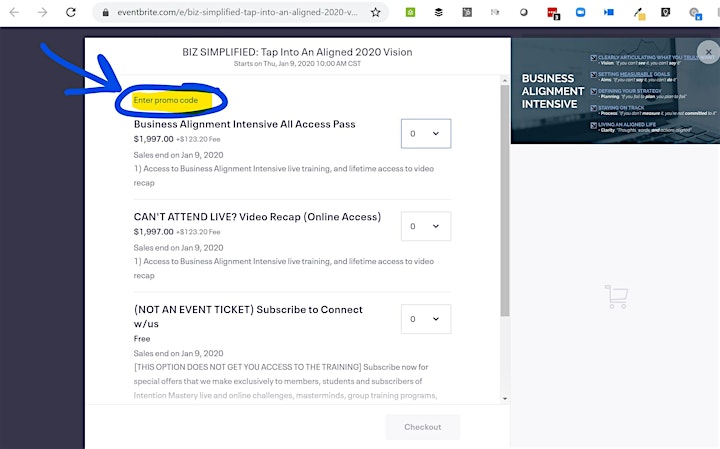Click the empty shopping cart icon

pyautogui.click(x=616, y=297)
